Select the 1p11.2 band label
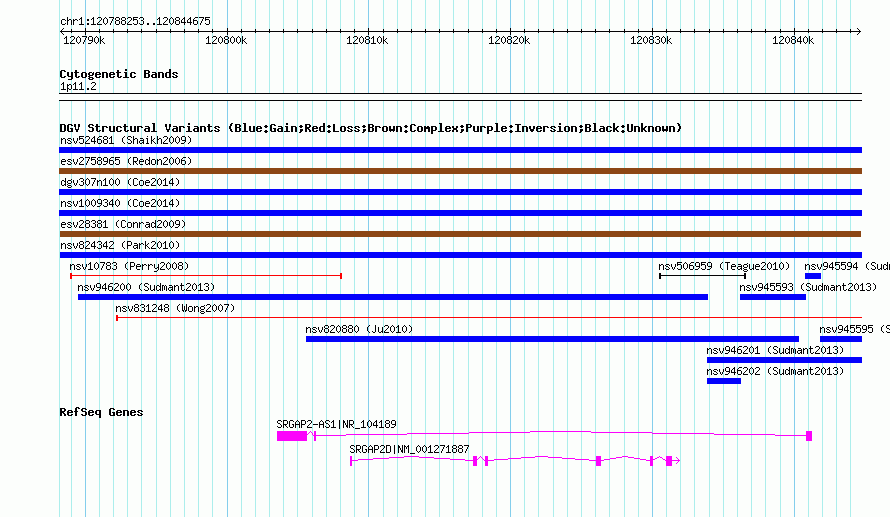Screen dimensions: 890x517 tap(78, 86)
